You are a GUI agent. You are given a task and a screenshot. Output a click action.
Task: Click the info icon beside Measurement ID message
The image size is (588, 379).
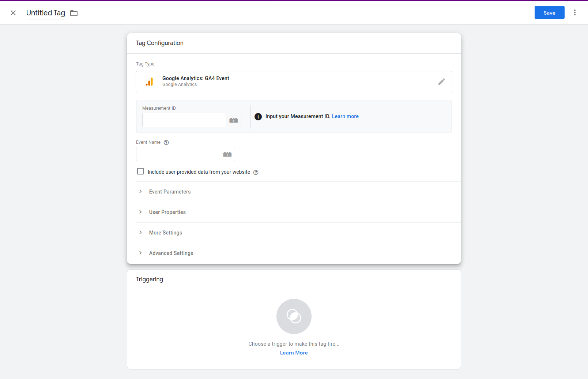(x=258, y=117)
